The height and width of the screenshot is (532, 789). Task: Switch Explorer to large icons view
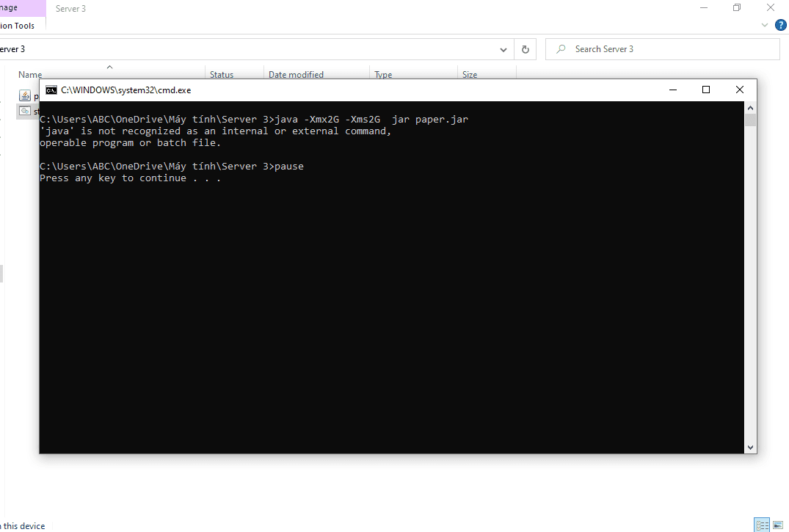tap(778, 525)
